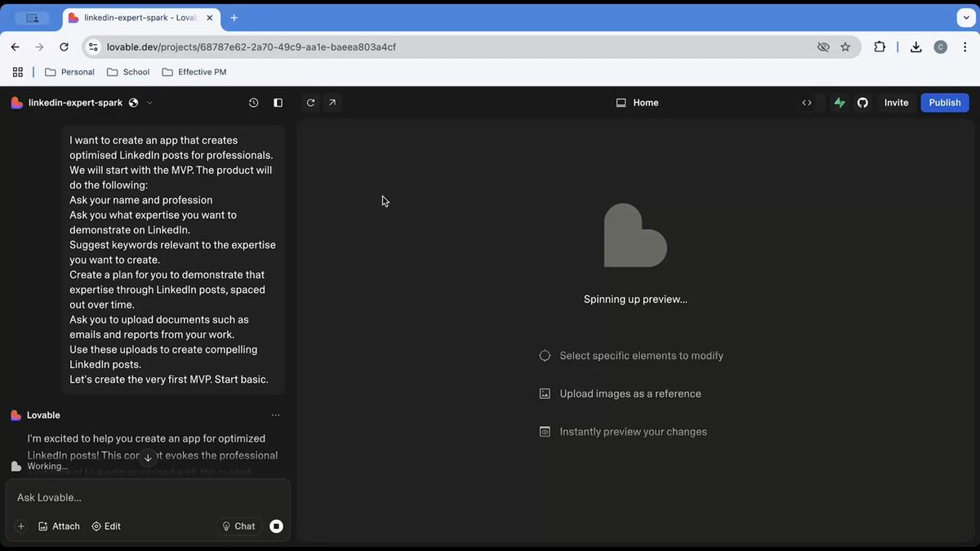The height and width of the screenshot is (551, 980).
Task: Click the Invite button
Action: [896, 103]
